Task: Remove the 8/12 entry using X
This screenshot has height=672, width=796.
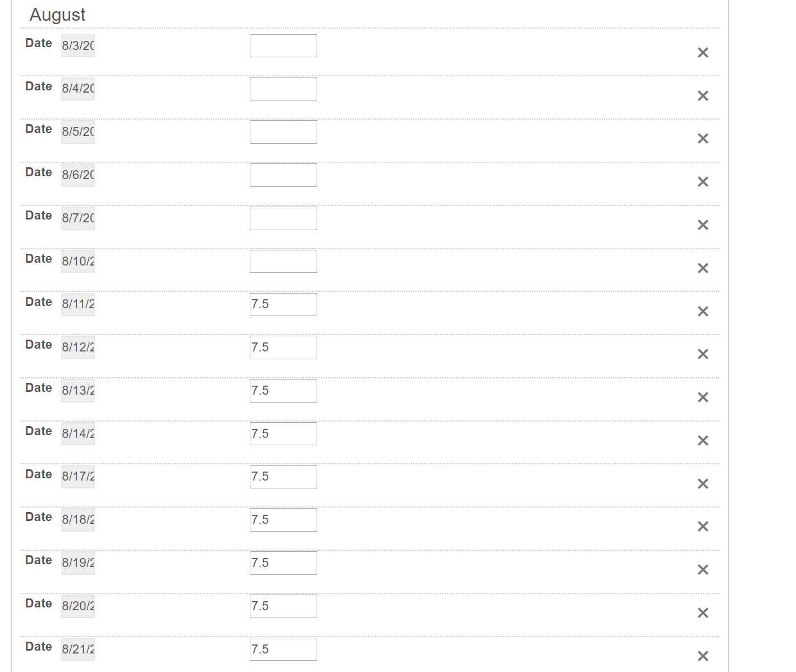Action: pos(703,354)
